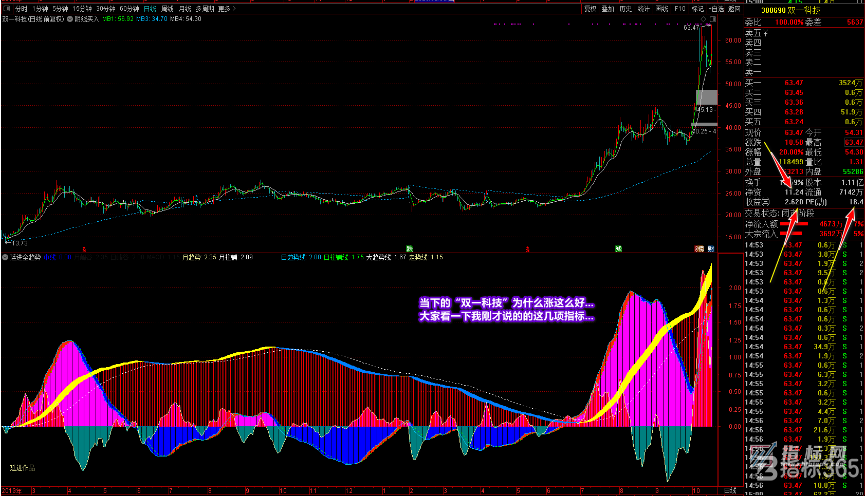Click the 买二 bid row at 63.45
868x496 pixels.
(805, 92)
